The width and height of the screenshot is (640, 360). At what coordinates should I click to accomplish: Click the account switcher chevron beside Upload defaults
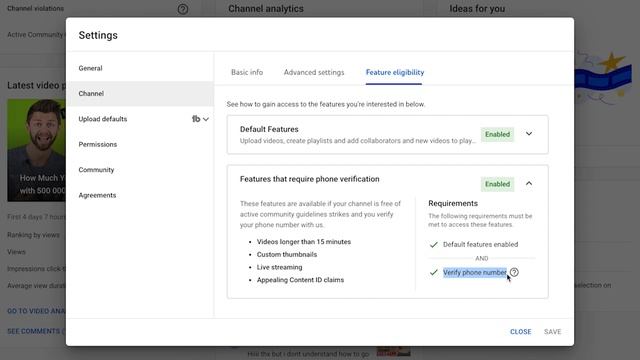[206, 119]
